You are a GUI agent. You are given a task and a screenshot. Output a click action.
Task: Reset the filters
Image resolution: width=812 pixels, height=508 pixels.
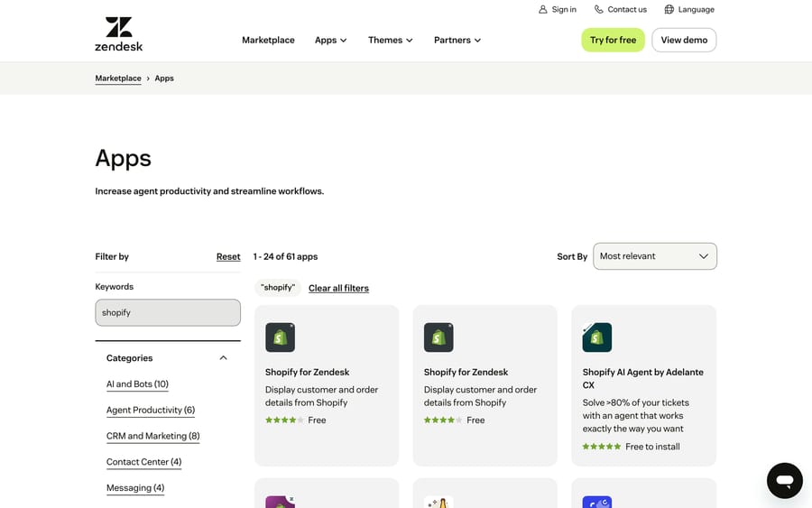click(228, 256)
